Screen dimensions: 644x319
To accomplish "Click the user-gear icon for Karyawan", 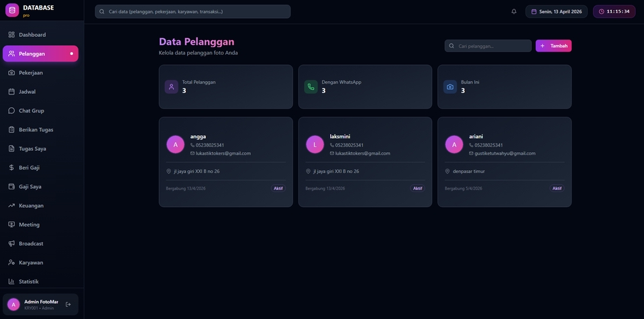I will 11,262.
